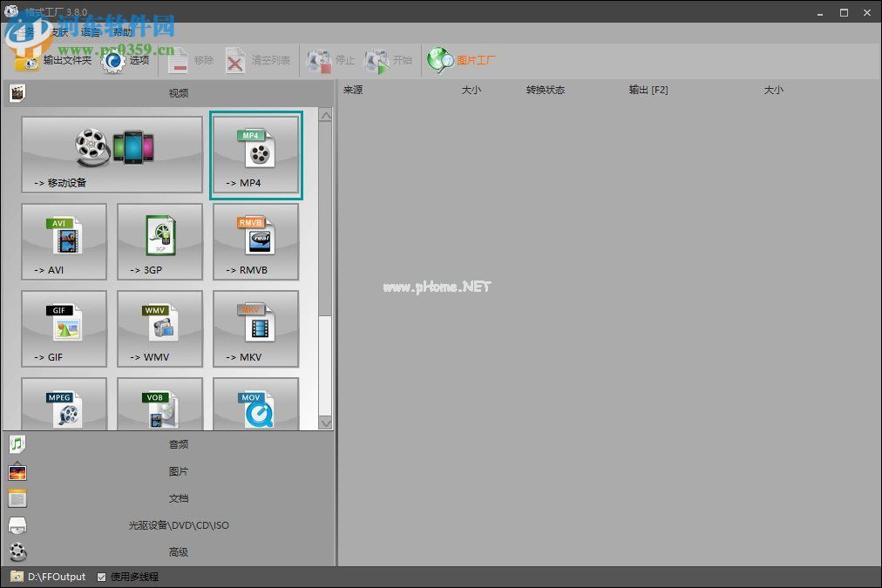The image size is (882, 588).
Task: Expand the 光驱设备\DVD\CD\ISO section
Action: (178, 525)
